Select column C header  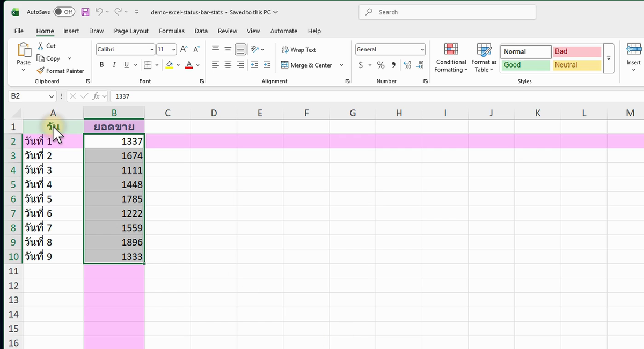(x=167, y=113)
